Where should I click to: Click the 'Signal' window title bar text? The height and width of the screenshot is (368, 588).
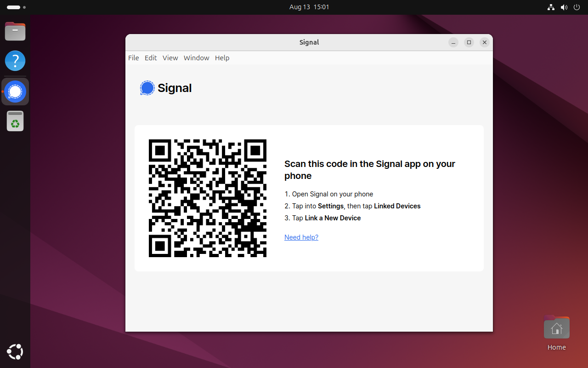[x=309, y=42]
